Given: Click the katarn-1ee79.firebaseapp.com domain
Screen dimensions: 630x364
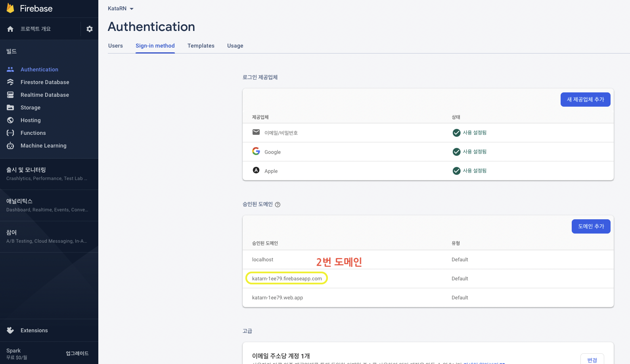Looking at the screenshot, I should pos(287,278).
